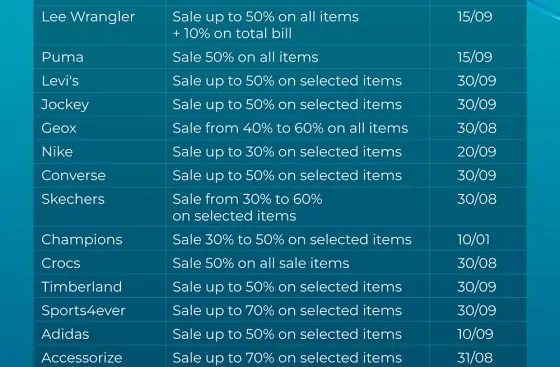Select the Jockey row label

(x=65, y=105)
